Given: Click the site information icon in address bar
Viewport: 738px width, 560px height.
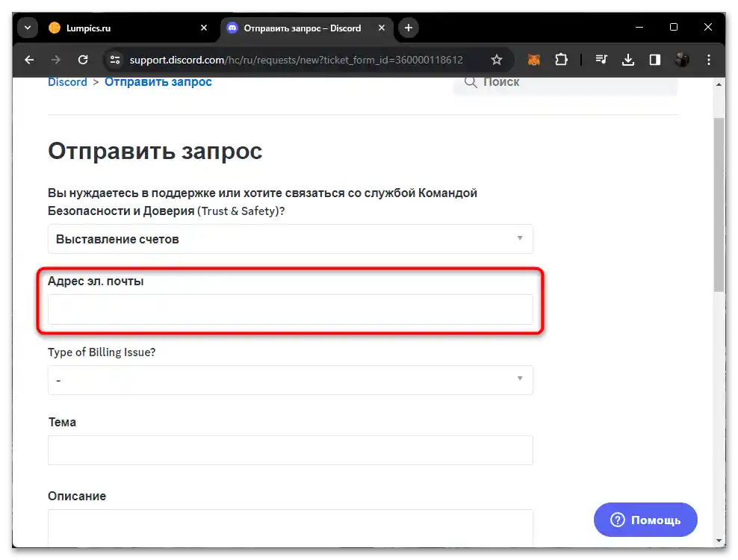Looking at the screenshot, I should (114, 60).
